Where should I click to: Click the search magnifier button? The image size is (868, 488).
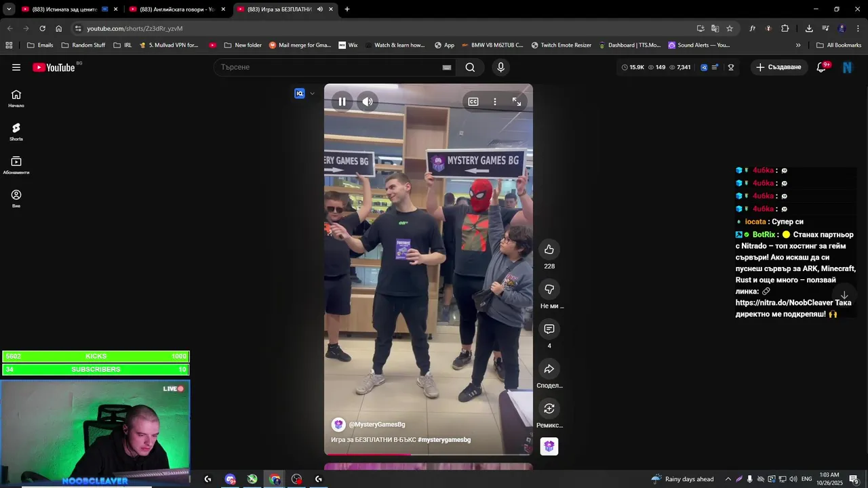click(x=470, y=67)
